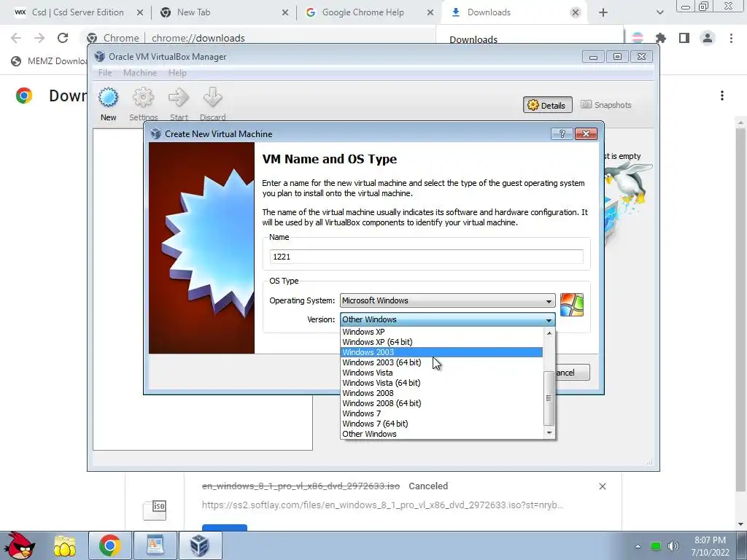Open the Settings gear in the VirtualBox toolbar
Screen dimensions: 747x560
[x=143, y=104]
